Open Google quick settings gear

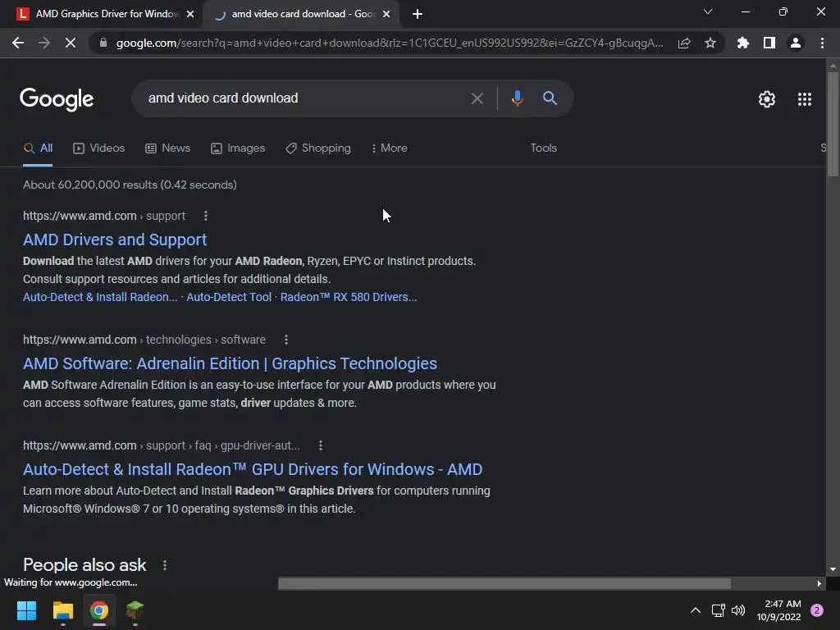click(767, 99)
